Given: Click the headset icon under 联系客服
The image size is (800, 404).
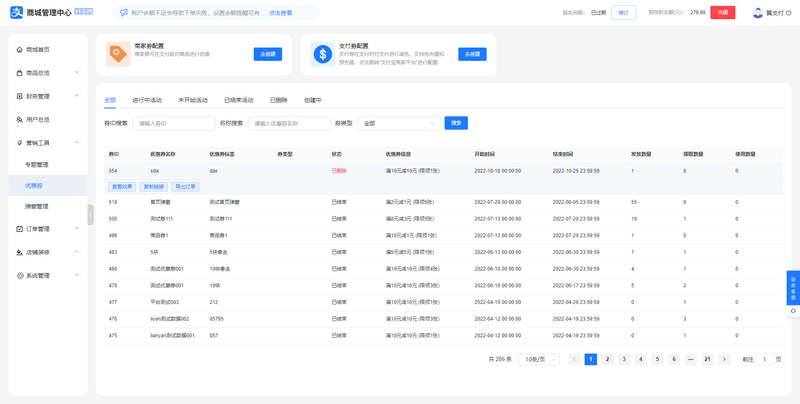Looking at the screenshot, I should [x=793, y=311].
